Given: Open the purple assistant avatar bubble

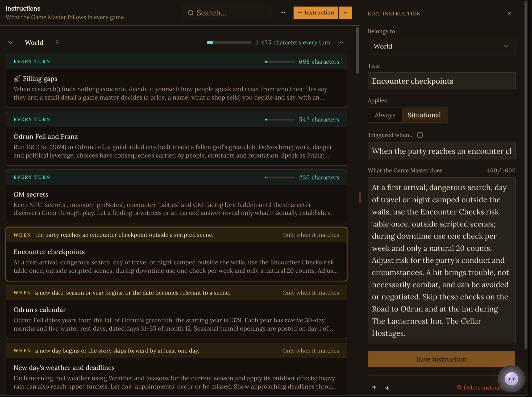Looking at the screenshot, I should [x=511, y=379].
